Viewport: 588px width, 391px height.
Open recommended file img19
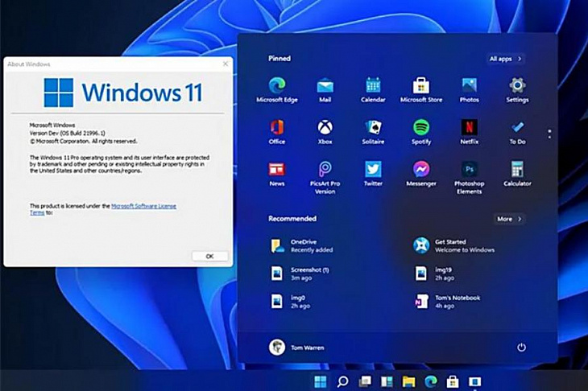tap(434, 274)
